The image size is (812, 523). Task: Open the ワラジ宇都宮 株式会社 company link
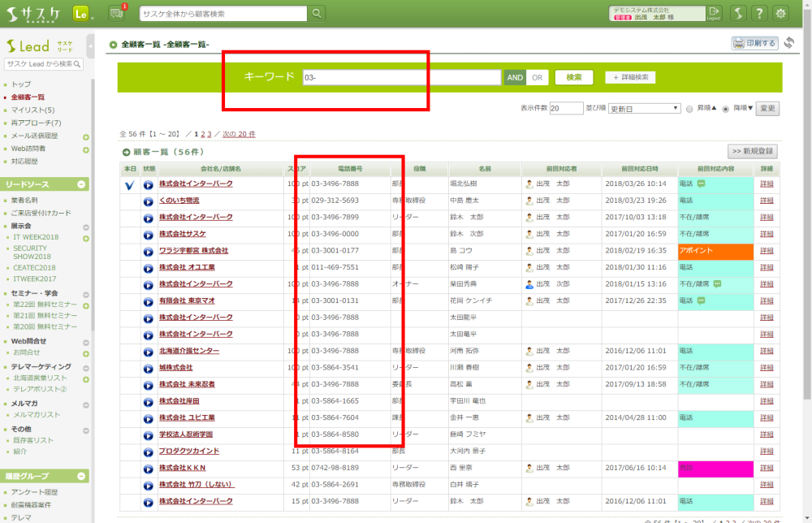click(193, 251)
